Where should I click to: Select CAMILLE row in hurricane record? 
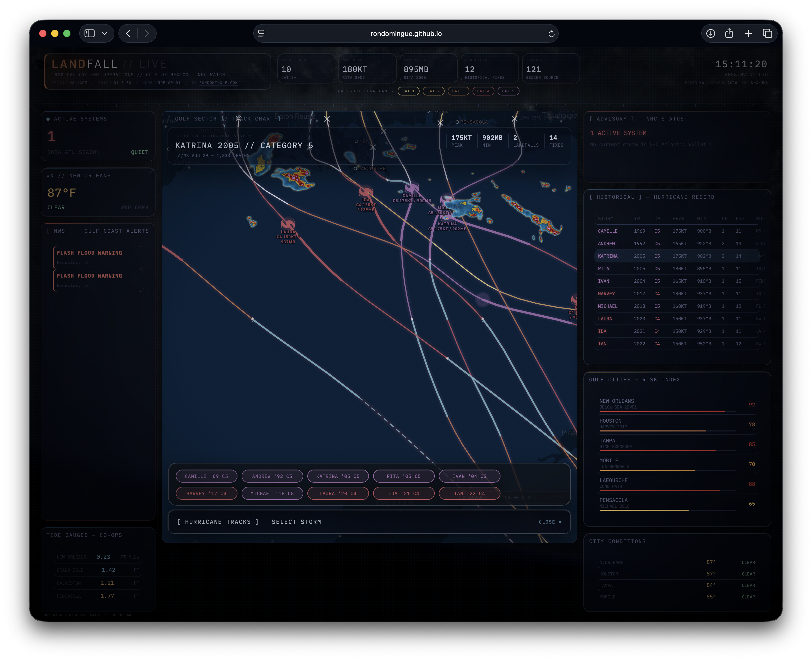pyautogui.click(x=677, y=231)
